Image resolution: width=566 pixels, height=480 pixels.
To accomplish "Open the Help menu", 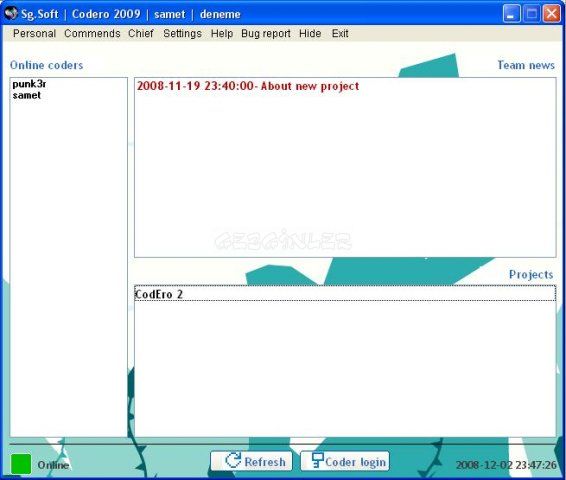I will [222, 34].
